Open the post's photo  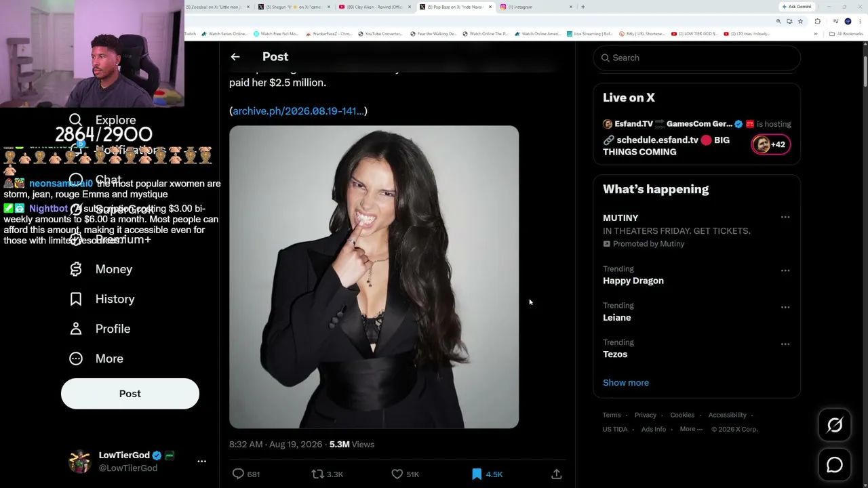374,277
